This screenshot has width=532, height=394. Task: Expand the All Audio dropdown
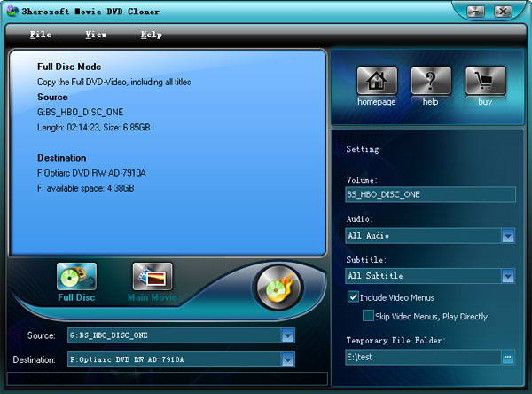coord(508,236)
